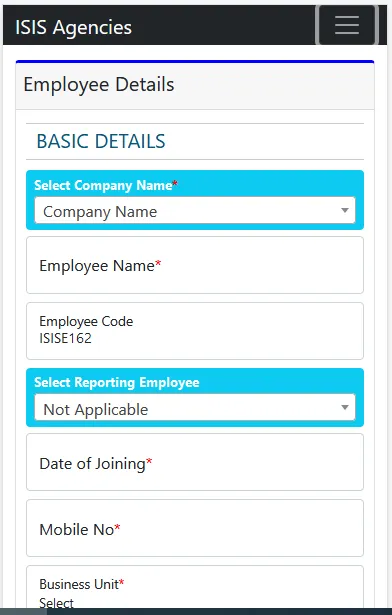
Task: Click the BASIC DETAILS section heading
Action: 101,141
